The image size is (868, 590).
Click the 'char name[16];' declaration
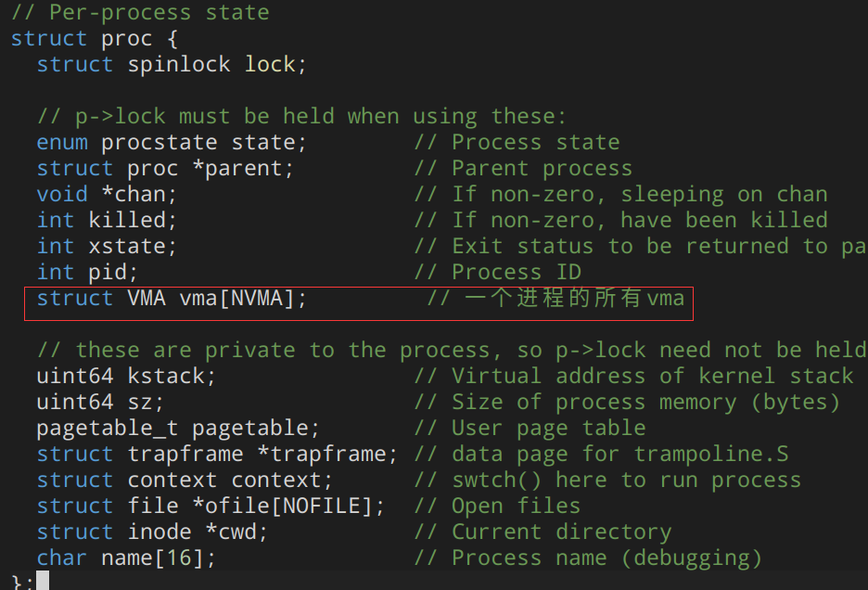coord(126,558)
